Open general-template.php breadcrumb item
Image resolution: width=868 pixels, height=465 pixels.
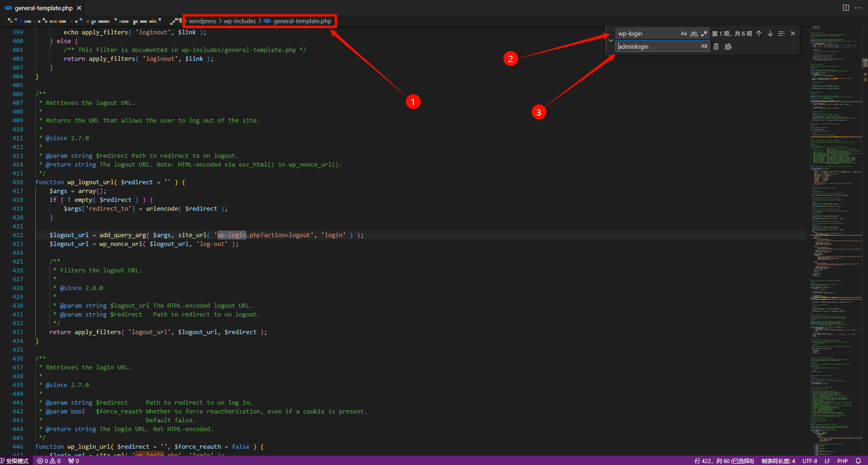[x=297, y=21]
